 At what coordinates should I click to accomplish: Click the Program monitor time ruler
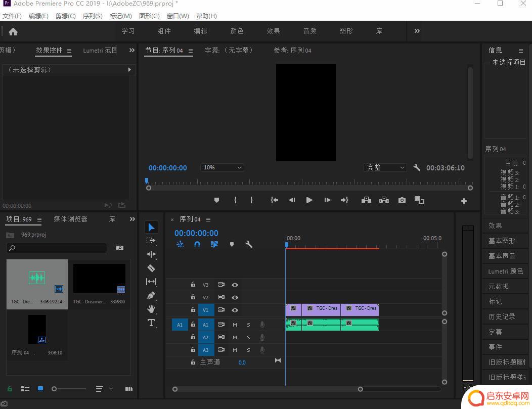coord(309,182)
